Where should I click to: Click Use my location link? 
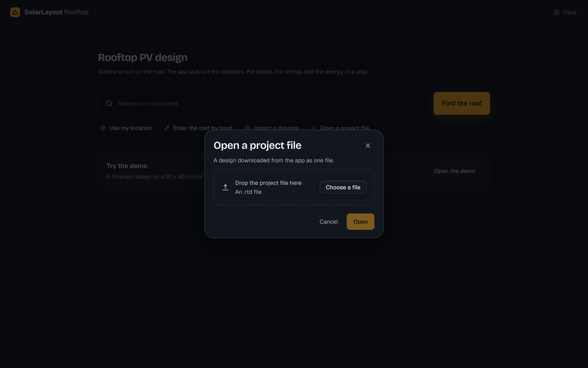(x=126, y=128)
